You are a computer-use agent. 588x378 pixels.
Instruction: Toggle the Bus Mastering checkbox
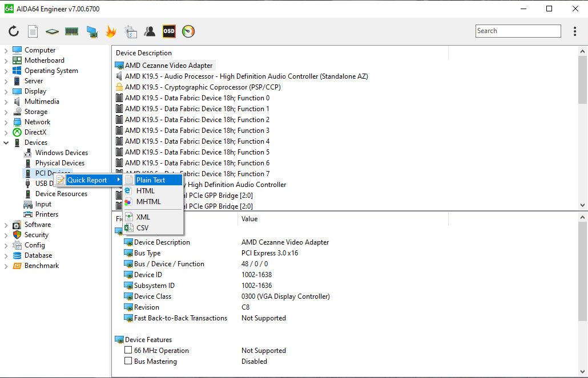[x=128, y=361]
